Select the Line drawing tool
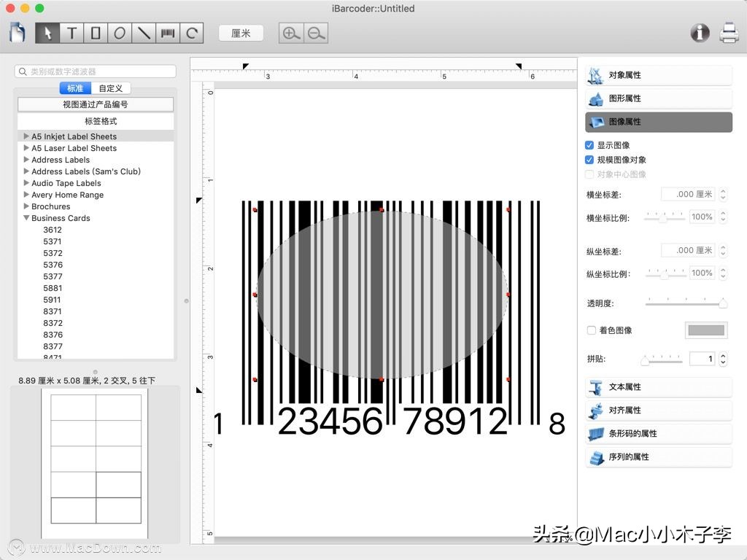The height and width of the screenshot is (560, 747). click(x=144, y=33)
